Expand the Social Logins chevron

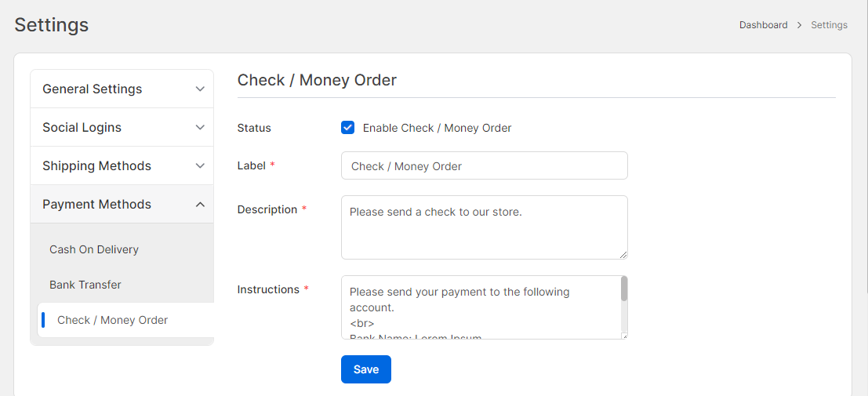click(x=200, y=128)
